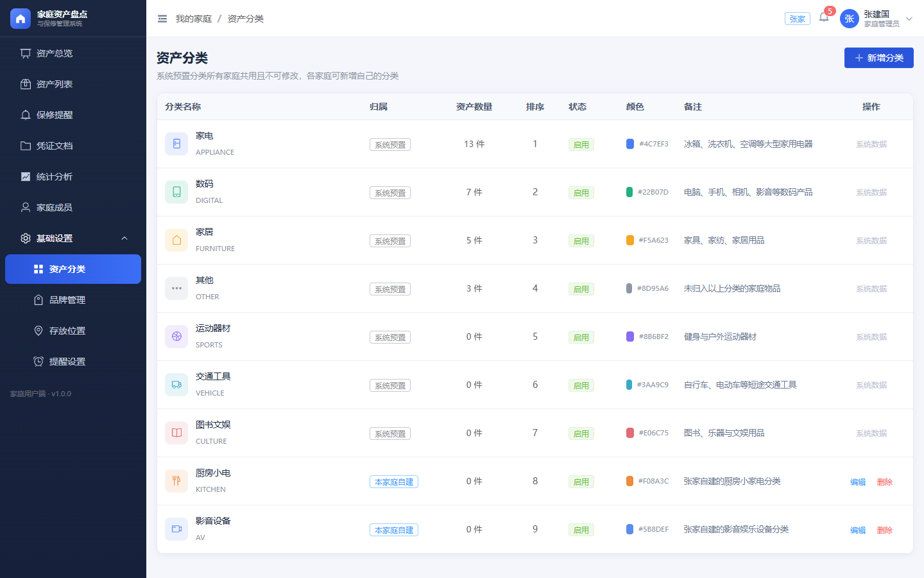Click the 家电 appliance category icon
Screen dimensions: 924x578
[176, 144]
